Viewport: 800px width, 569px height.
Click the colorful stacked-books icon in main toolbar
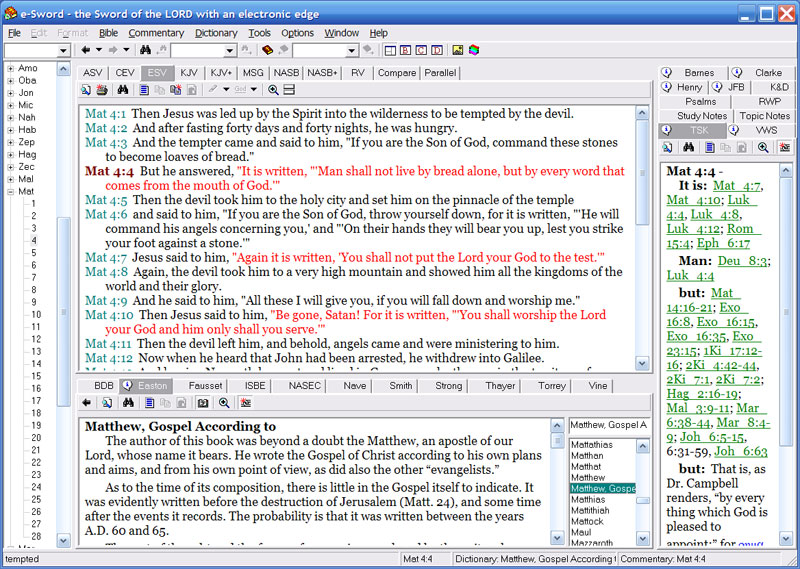(474, 50)
